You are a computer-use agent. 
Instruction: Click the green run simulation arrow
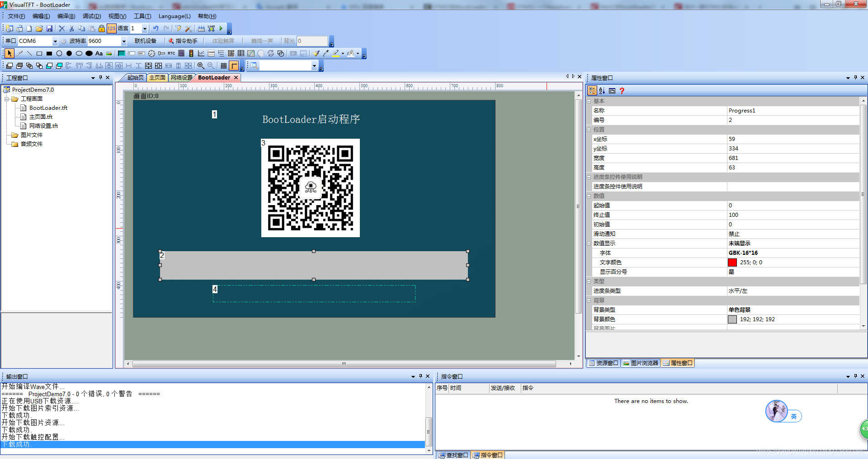[221, 28]
